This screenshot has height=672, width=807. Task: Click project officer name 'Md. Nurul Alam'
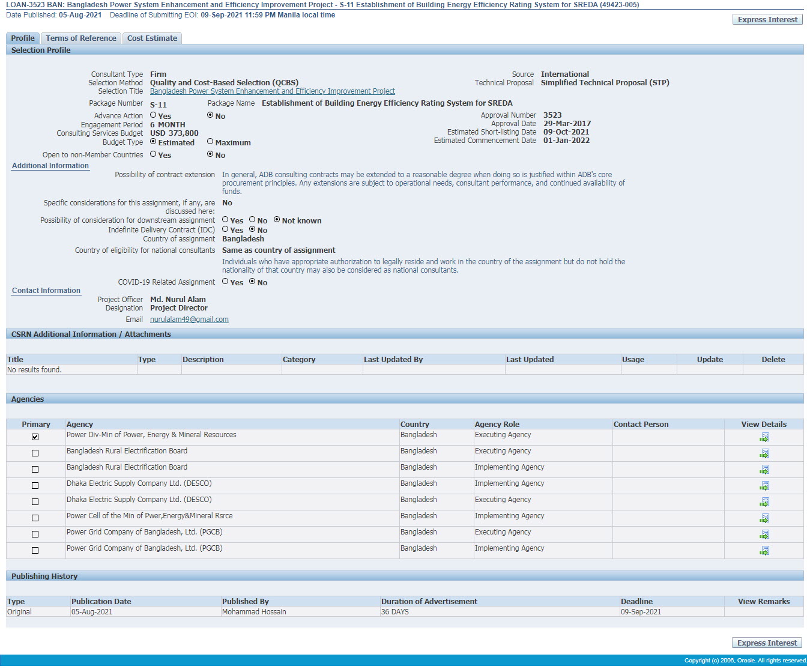(x=178, y=300)
